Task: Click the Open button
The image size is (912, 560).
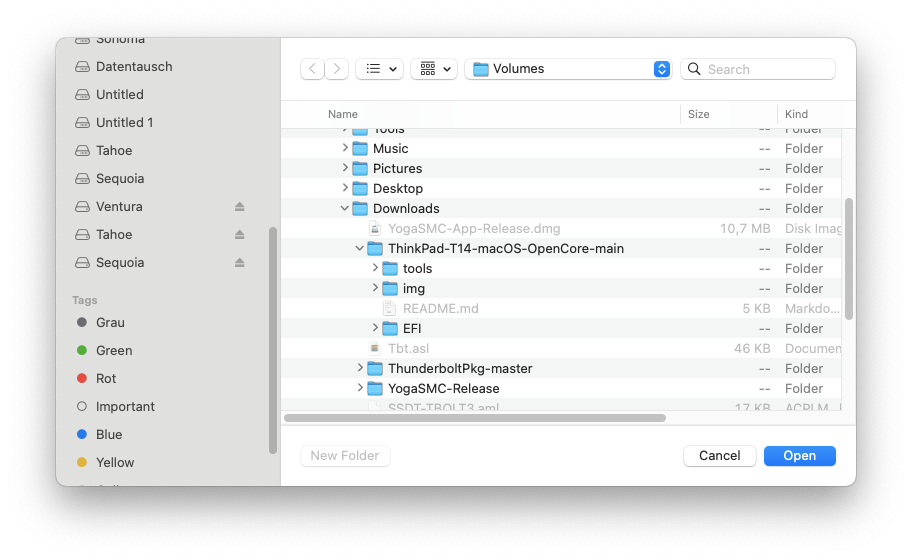Action: [800, 455]
